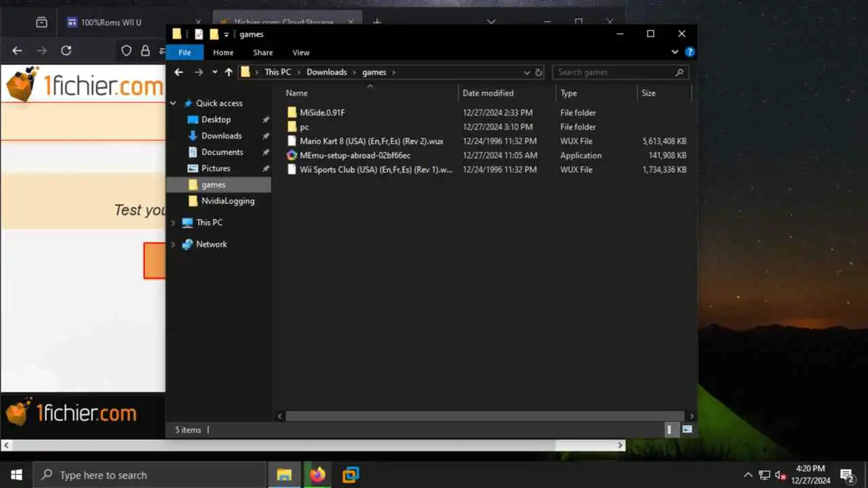Select the Wii Sports Club wux file
868x488 pixels.
(376, 169)
